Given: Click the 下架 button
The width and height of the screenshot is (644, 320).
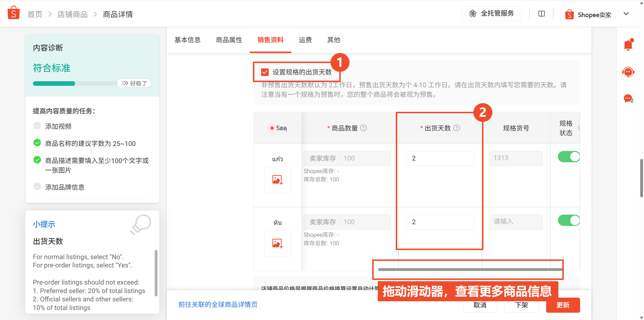Looking at the screenshot, I should (x=521, y=305).
